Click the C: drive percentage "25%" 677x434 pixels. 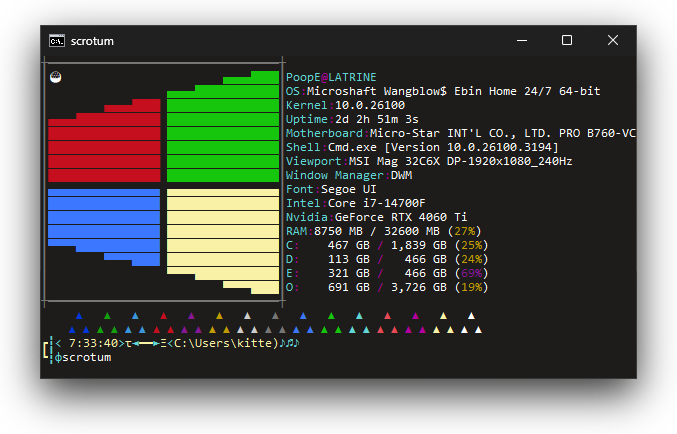point(471,245)
